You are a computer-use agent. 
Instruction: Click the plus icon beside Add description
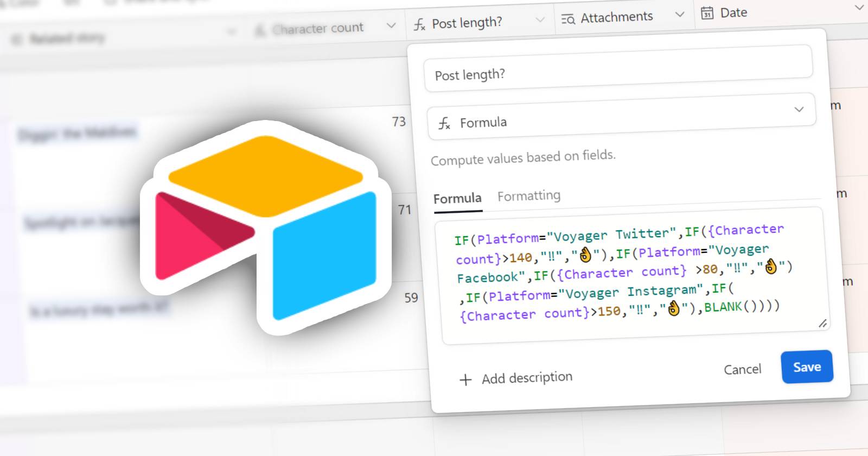(x=465, y=379)
